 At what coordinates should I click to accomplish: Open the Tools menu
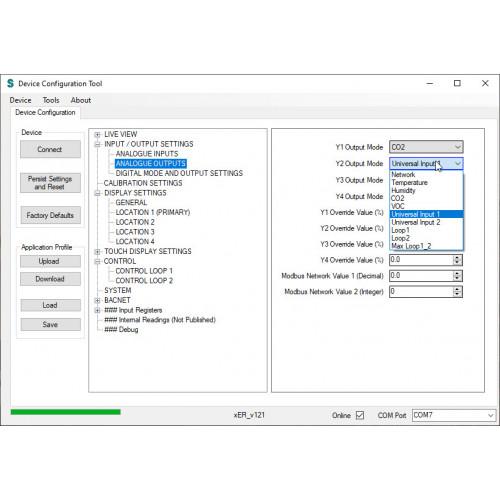pyautogui.click(x=51, y=100)
